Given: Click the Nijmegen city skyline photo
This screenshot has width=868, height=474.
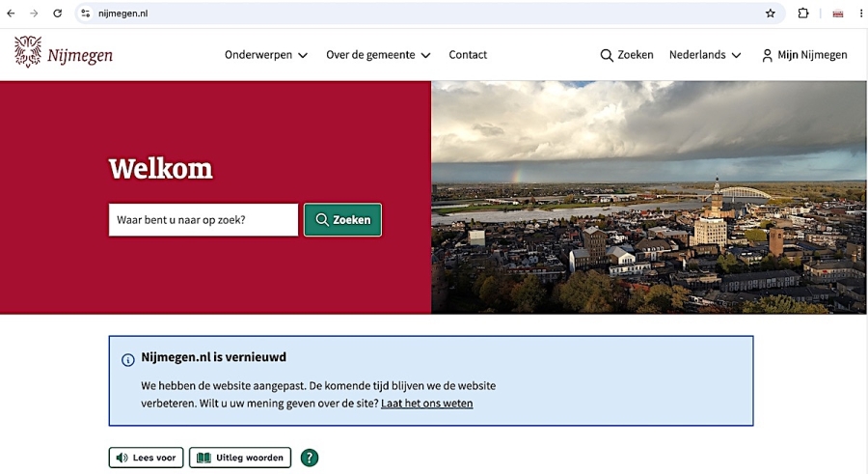Looking at the screenshot, I should (x=649, y=197).
